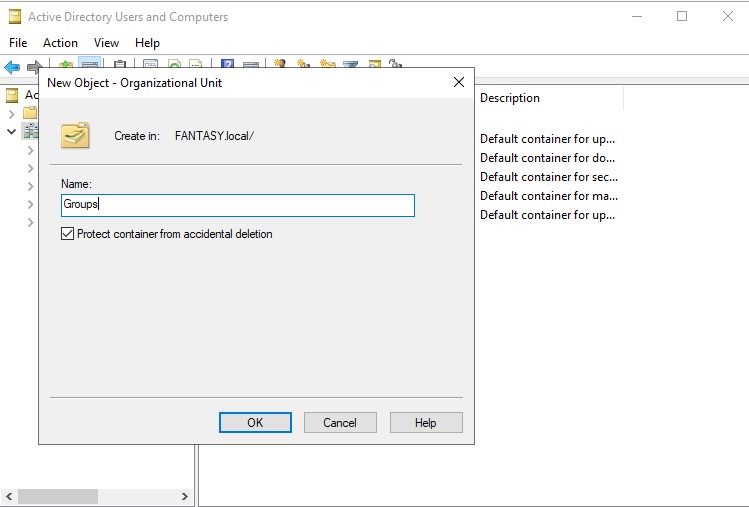
Task: Open the File menu
Action: pyautogui.click(x=18, y=43)
